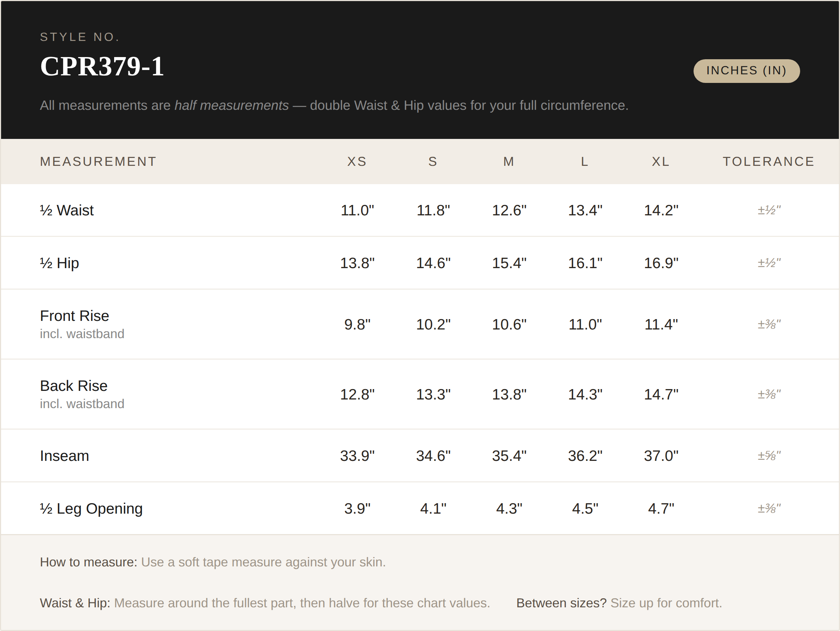The width and height of the screenshot is (840, 631).
Task: Click the Back Rise tolerance ±⅜"
Action: tap(769, 394)
